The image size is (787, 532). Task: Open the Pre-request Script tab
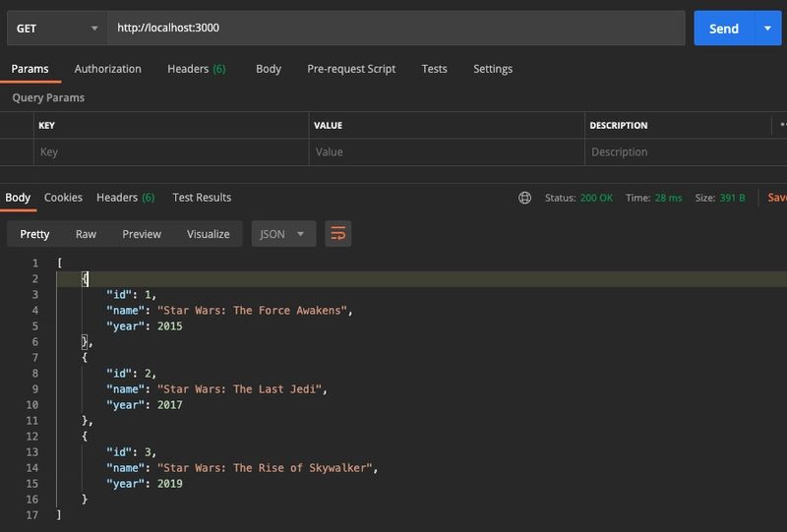pyautogui.click(x=351, y=69)
